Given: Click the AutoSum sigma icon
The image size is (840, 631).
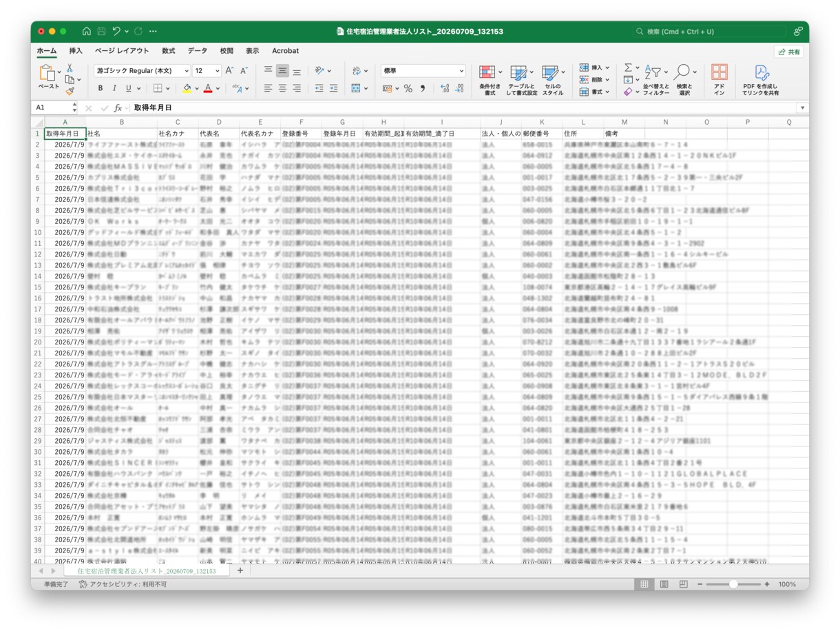Looking at the screenshot, I should 627,68.
